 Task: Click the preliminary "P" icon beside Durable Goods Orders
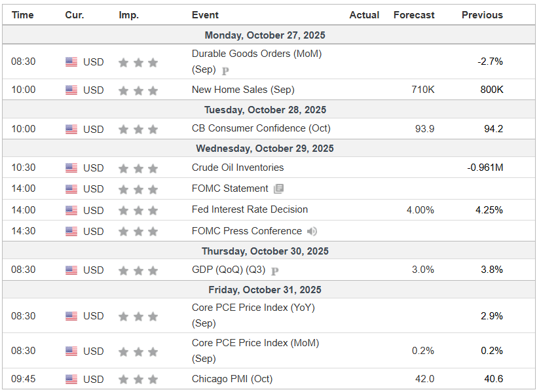(x=225, y=71)
